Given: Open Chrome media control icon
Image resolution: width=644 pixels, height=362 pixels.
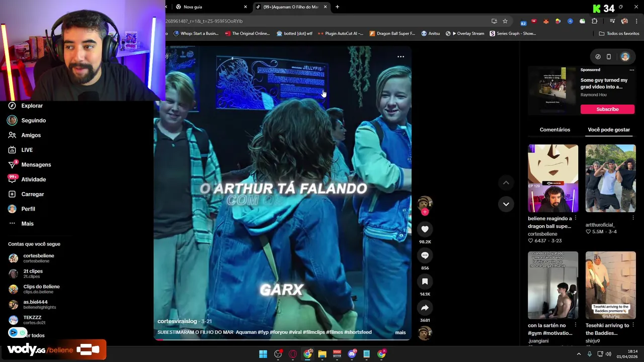Looking at the screenshot, I should (612, 21).
